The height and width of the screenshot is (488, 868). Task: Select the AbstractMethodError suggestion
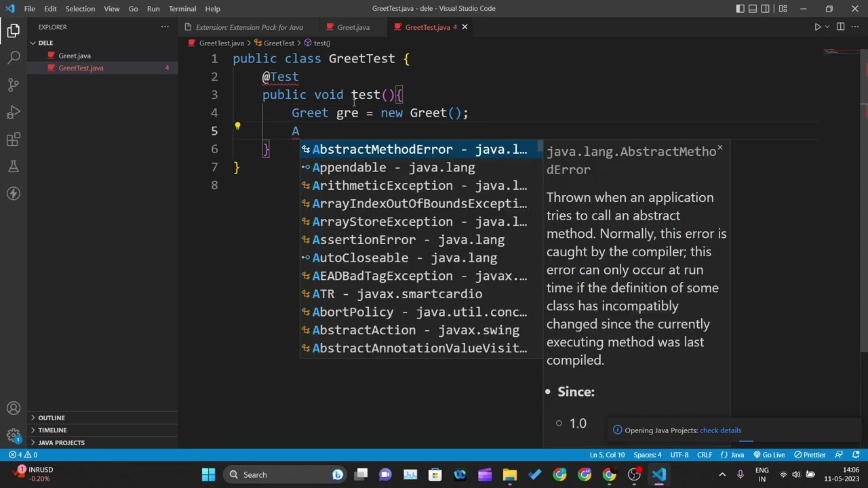click(421, 149)
